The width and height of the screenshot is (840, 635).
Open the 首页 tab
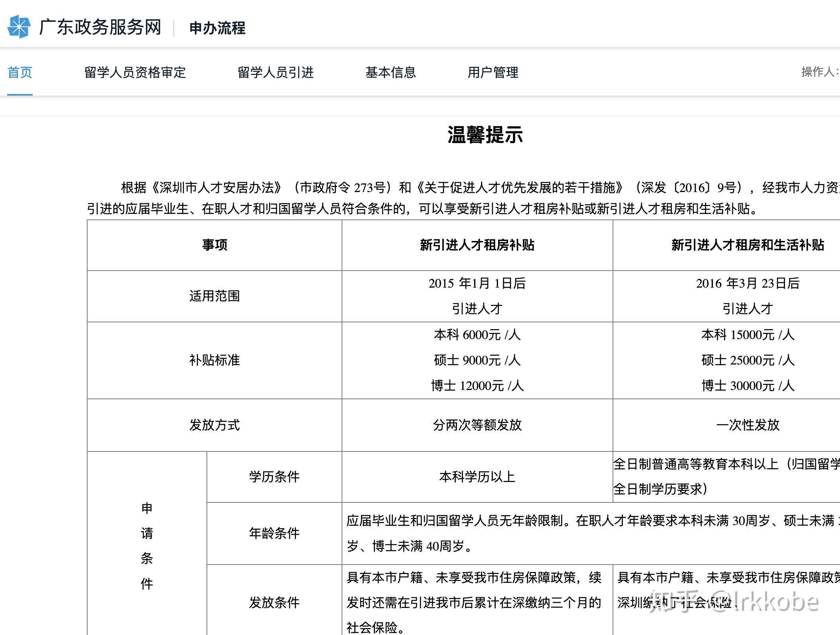20,73
